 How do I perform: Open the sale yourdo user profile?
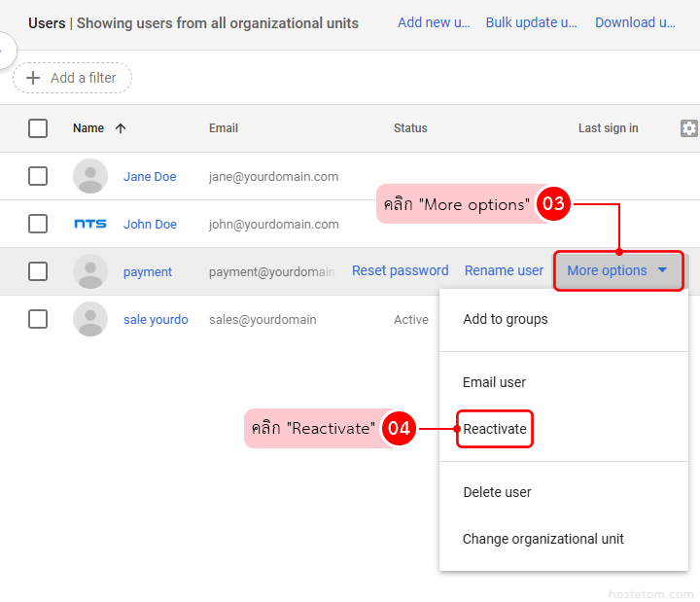[x=156, y=320]
